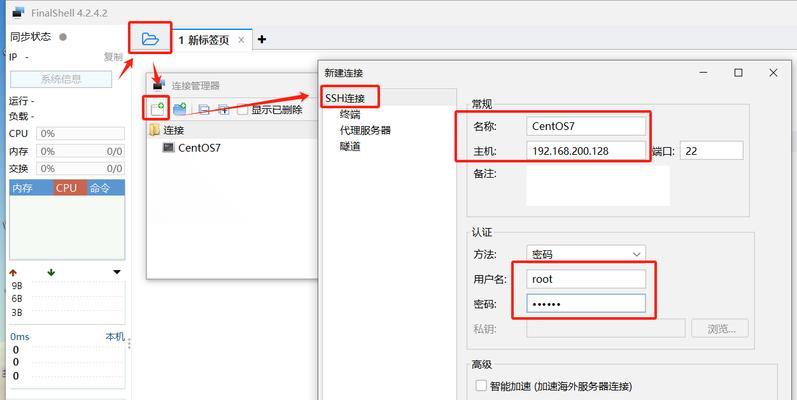The width and height of the screenshot is (797, 400).
Task: Switch to the 命令 tab in process panel
Action: point(106,188)
